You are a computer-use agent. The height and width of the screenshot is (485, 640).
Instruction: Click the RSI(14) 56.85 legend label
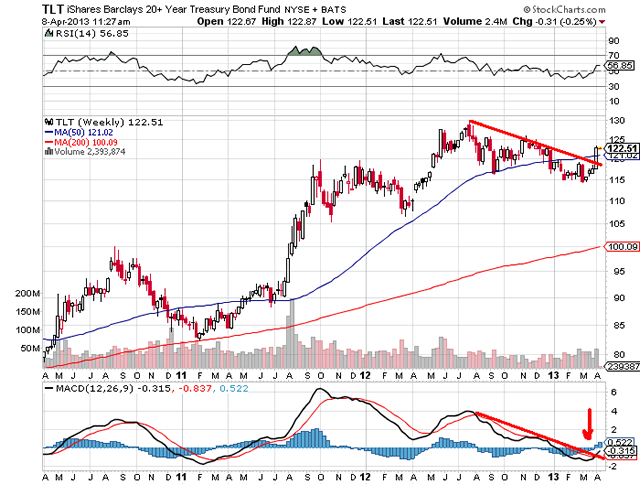[x=92, y=33]
